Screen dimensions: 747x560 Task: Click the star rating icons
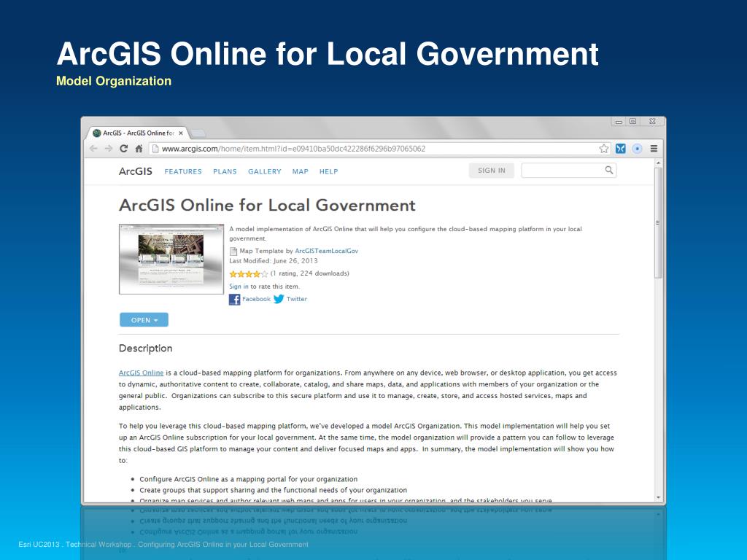(x=248, y=274)
